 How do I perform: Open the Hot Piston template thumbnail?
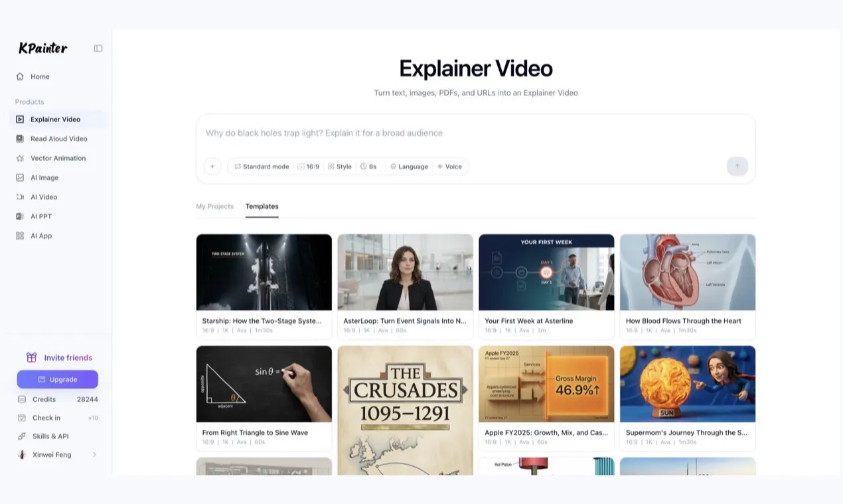pyautogui.click(x=546, y=466)
